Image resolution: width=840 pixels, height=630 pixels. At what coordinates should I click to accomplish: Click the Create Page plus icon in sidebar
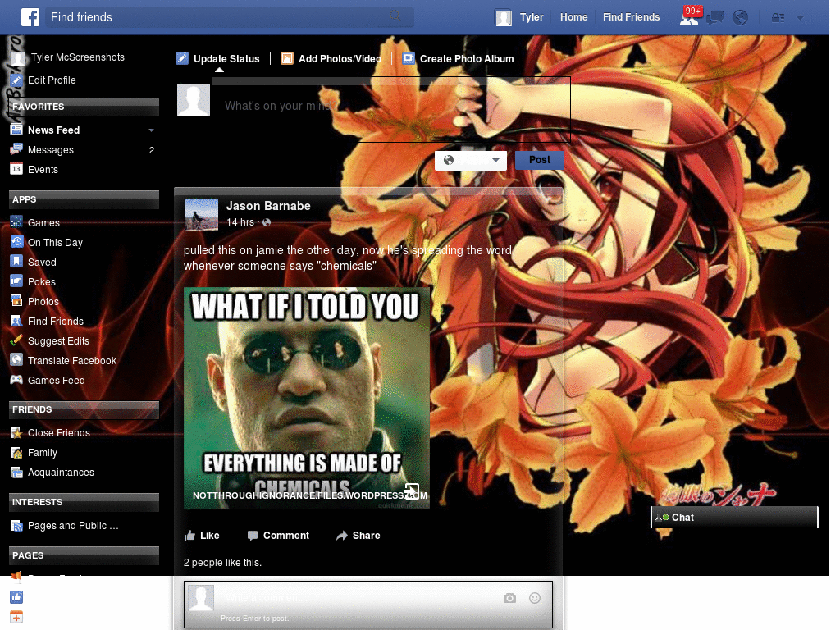coord(16,617)
